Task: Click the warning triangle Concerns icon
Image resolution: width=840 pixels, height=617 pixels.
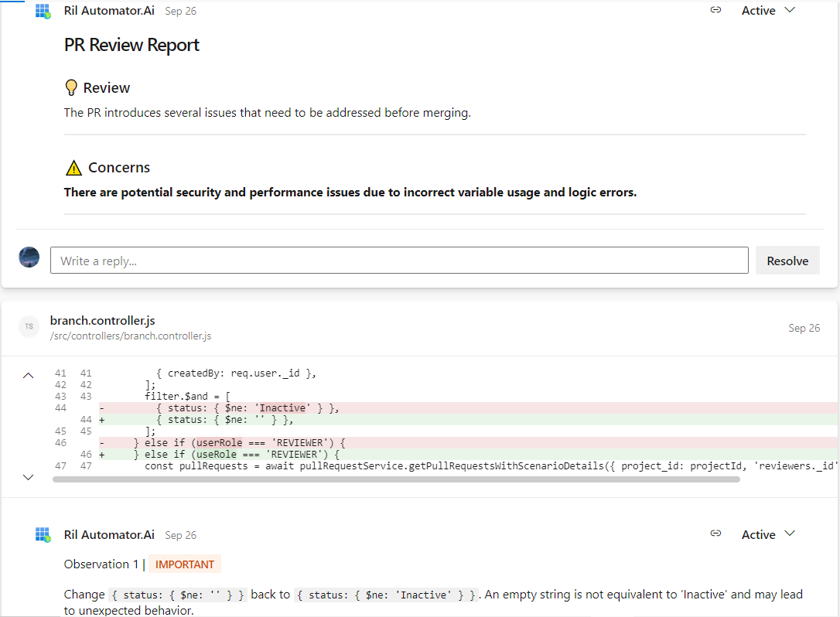Action: tap(73, 168)
